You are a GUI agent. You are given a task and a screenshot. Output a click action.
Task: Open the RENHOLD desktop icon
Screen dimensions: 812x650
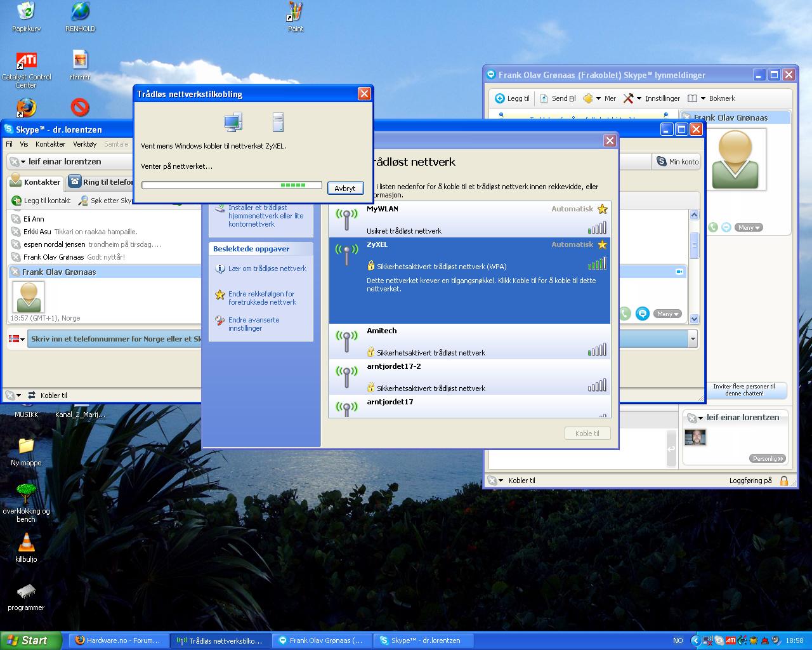click(x=81, y=17)
